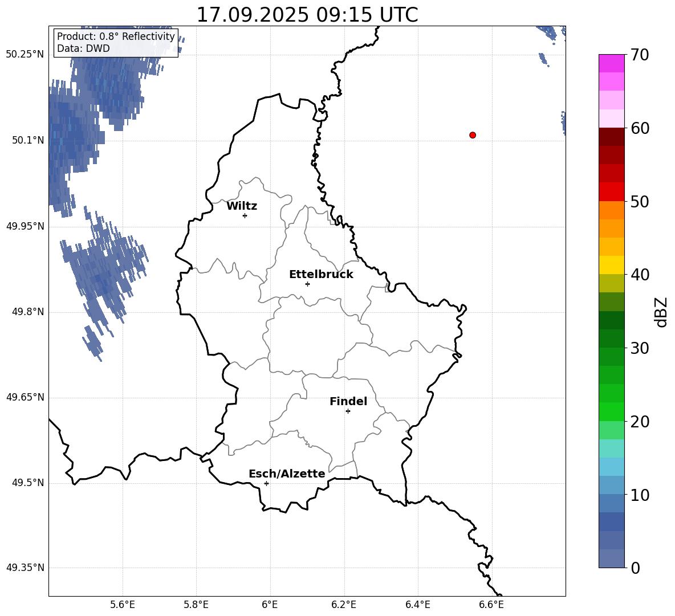Viewport: 675px width, 616px height.
Task: Click the Product: 0.8° Reflectivity text
Action: coord(116,36)
